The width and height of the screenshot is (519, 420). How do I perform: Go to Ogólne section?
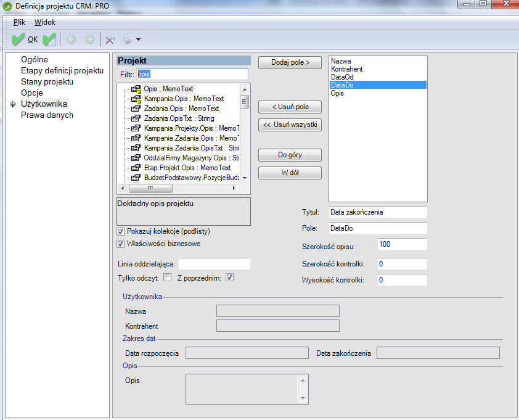click(x=35, y=60)
